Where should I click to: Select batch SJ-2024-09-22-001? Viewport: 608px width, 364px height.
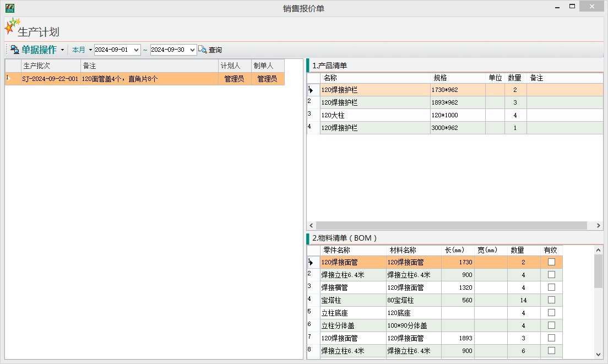pyautogui.click(x=51, y=79)
